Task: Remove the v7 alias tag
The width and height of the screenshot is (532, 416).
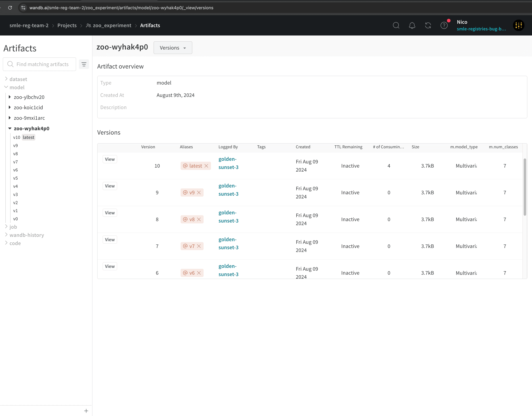Action: pos(199,246)
